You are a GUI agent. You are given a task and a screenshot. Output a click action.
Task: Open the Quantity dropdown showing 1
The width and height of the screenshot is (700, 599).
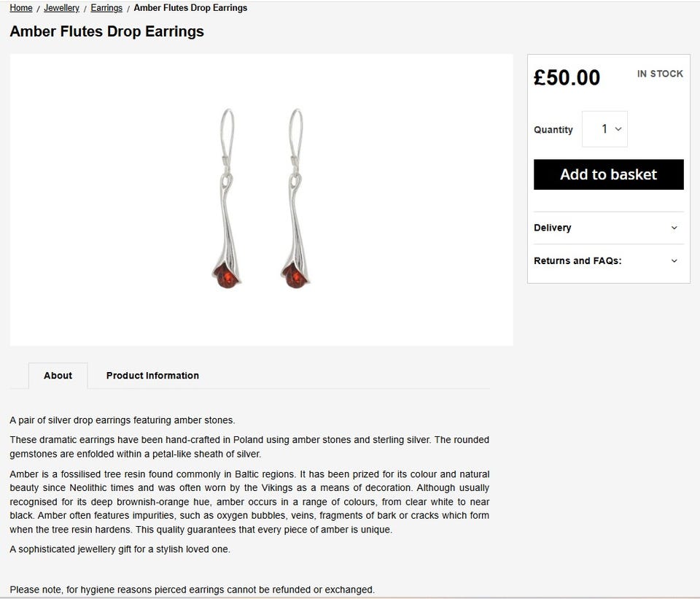[604, 129]
